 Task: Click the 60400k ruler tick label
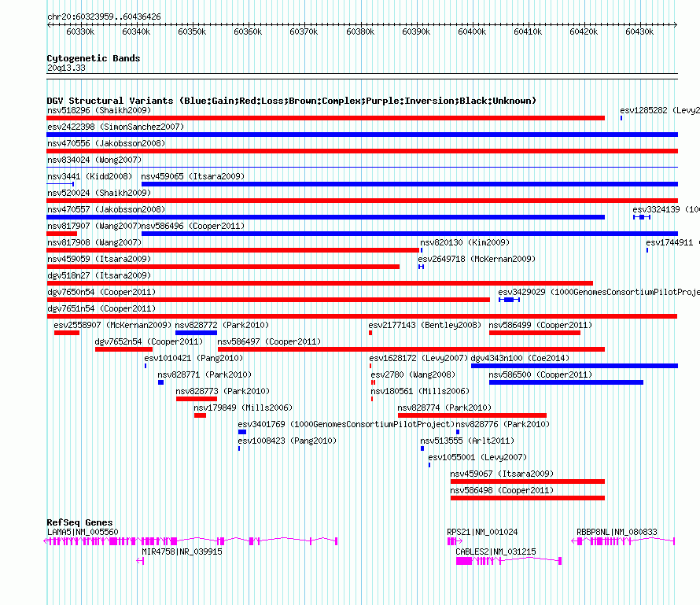tap(472, 31)
